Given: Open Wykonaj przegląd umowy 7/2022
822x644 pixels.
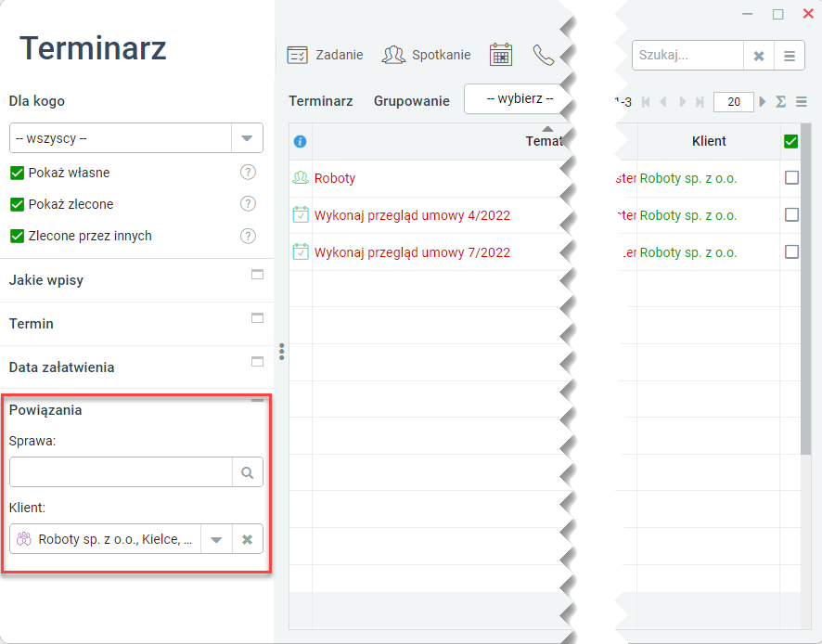Looking at the screenshot, I should coord(412,252).
